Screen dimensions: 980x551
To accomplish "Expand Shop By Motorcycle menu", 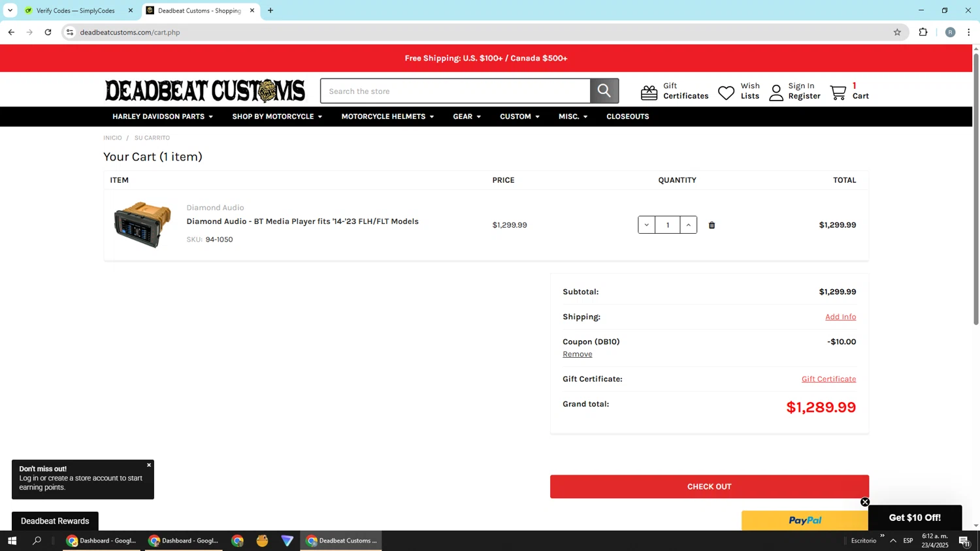I will [277, 116].
